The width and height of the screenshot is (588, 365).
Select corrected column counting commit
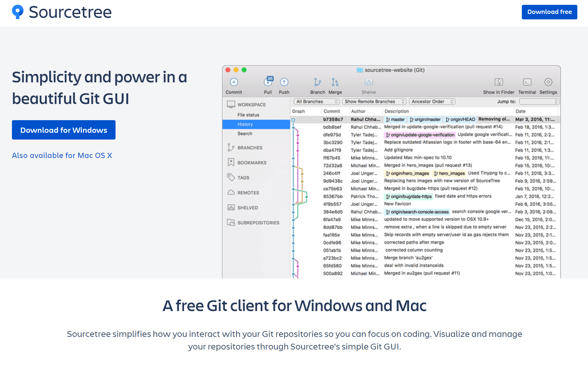point(414,250)
